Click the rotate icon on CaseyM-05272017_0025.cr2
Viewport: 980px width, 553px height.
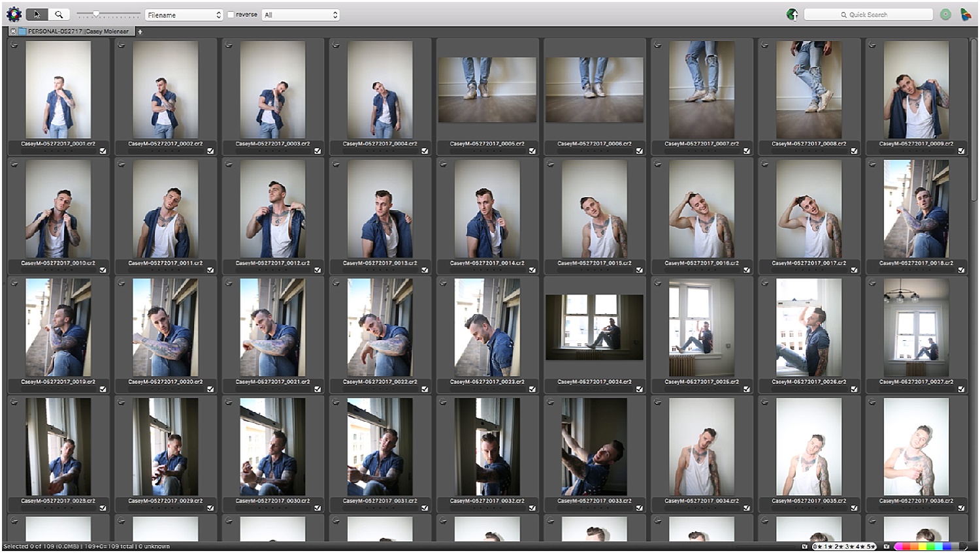tap(658, 283)
